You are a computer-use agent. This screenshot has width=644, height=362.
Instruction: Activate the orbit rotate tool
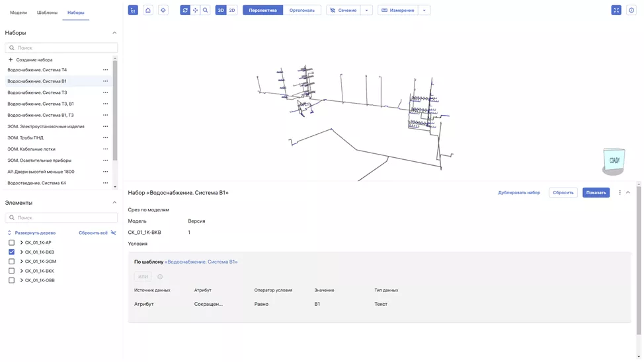point(185,11)
